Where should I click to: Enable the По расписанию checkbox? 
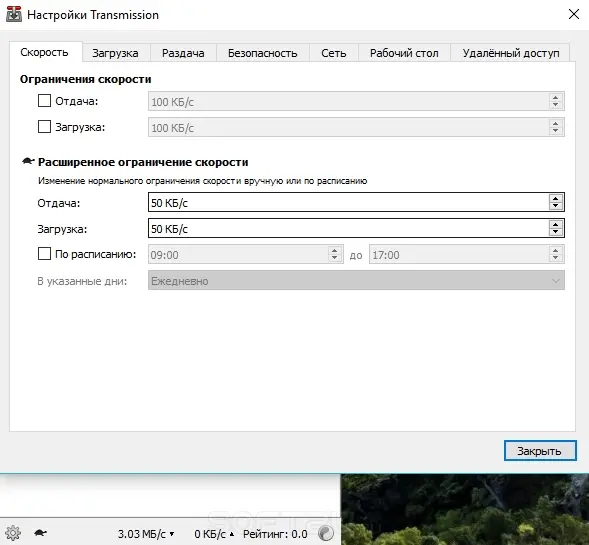44,254
